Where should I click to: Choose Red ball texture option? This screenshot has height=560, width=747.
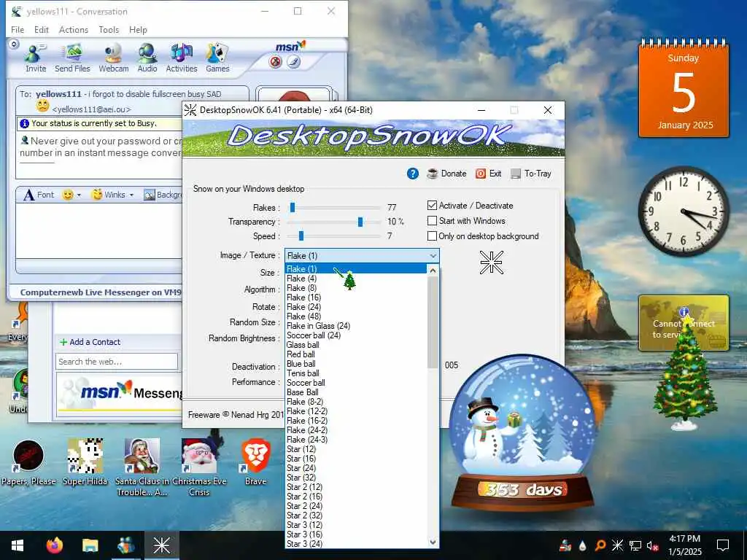coord(356,354)
